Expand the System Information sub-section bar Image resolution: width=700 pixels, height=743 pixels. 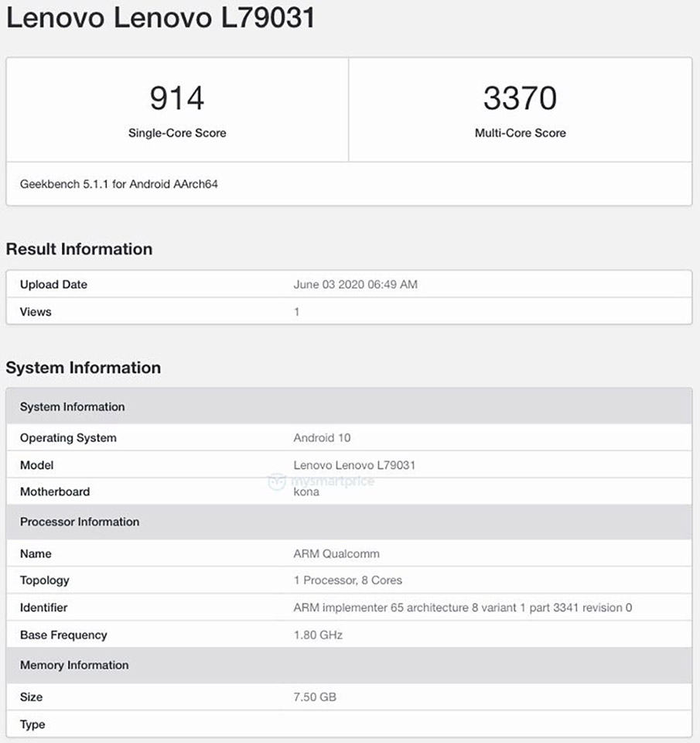[x=348, y=406]
